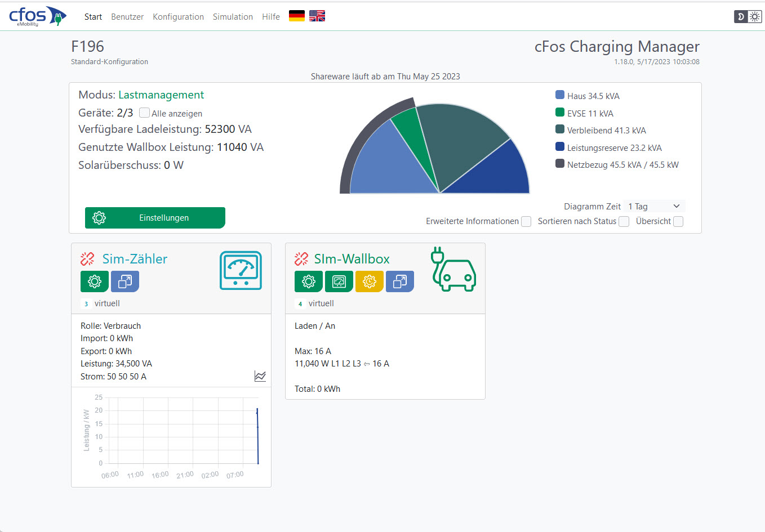Open SIm-Wallbox green gear settings
Image resolution: width=765 pixels, height=532 pixels.
point(309,281)
